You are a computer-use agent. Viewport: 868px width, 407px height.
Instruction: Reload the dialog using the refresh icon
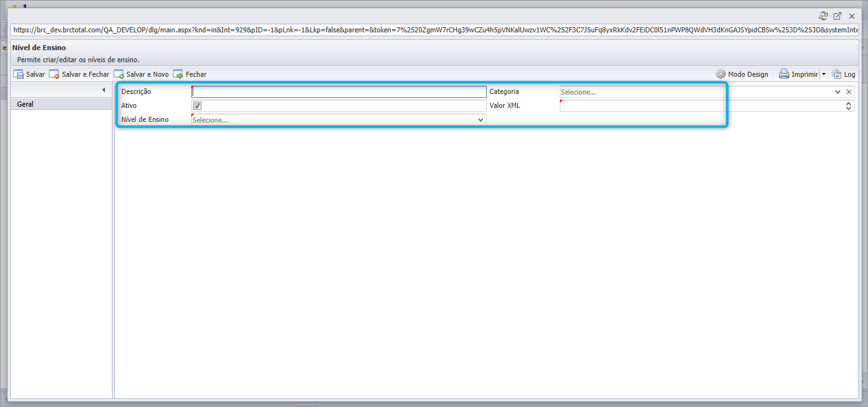824,16
